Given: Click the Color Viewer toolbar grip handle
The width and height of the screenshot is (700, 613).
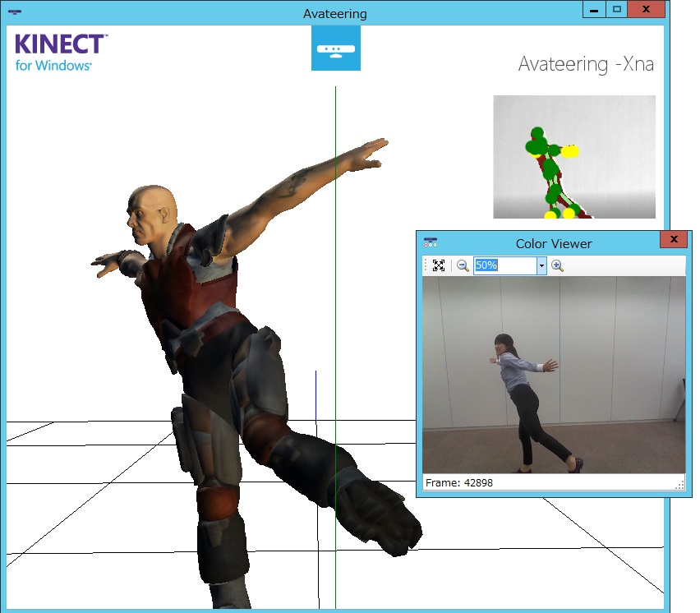Looking at the screenshot, I should point(426,265).
